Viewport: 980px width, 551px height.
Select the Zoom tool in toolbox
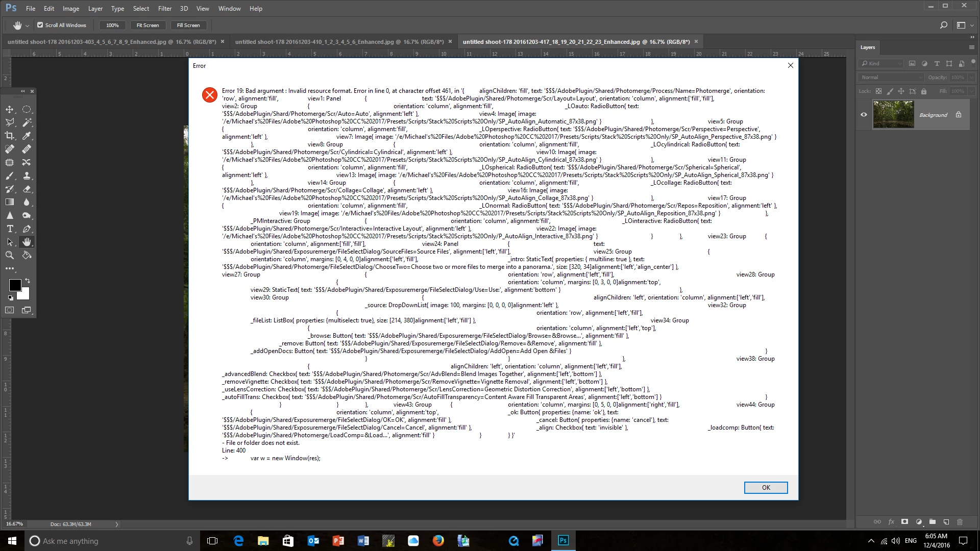click(10, 255)
